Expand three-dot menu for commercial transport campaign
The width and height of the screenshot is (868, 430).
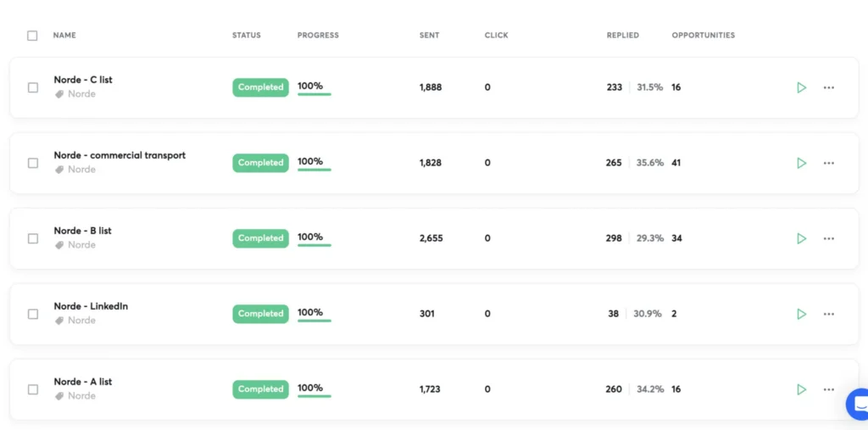point(829,163)
